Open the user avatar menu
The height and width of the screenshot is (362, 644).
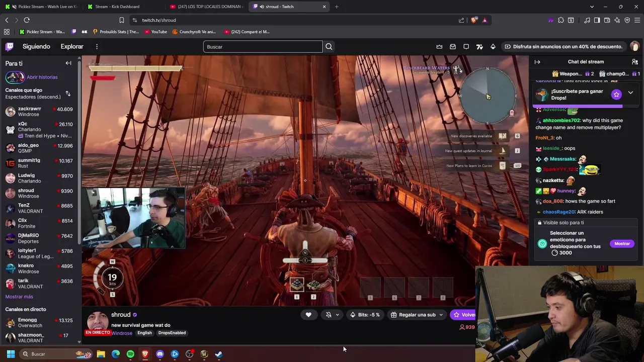(x=634, y=46)
